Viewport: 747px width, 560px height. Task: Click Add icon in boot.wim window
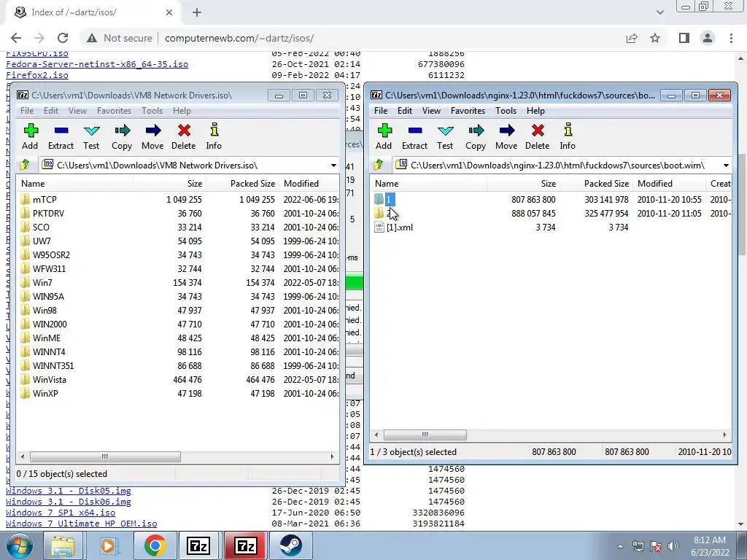[384, 131]
